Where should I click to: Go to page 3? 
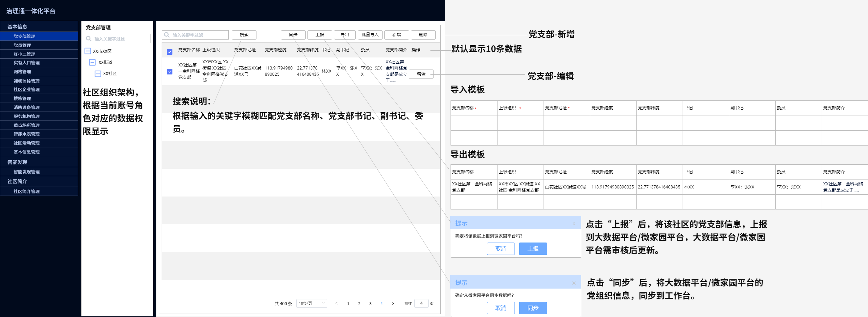[370, 303]
